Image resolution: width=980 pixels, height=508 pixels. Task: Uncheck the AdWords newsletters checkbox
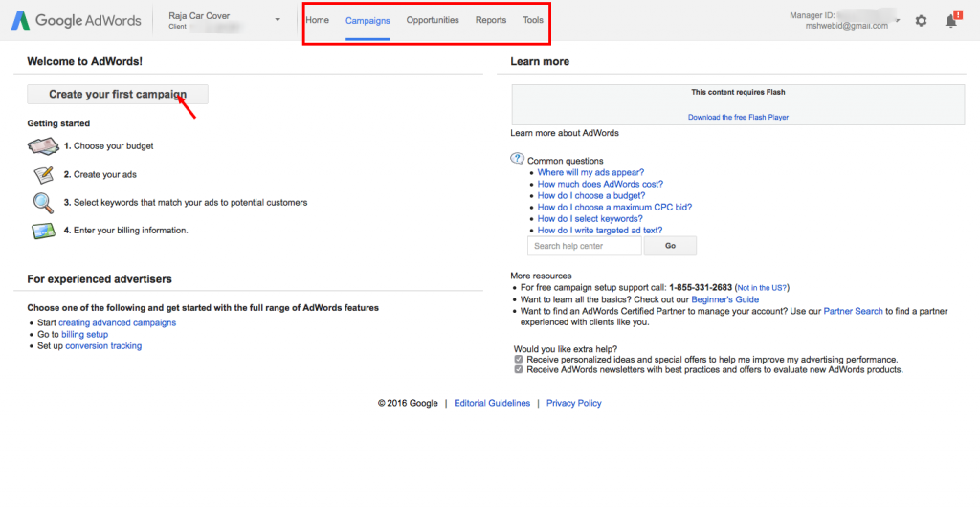click(519, 369)
